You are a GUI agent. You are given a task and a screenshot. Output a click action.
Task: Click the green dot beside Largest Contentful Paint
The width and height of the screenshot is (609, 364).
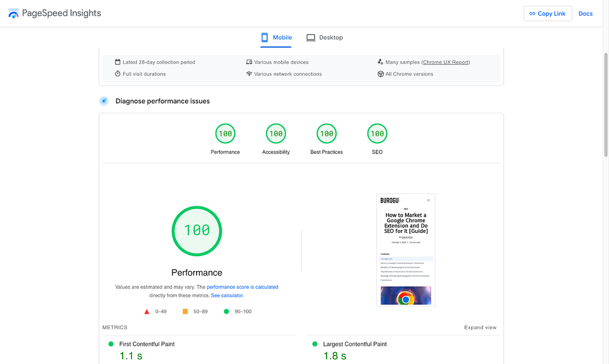coord(315,344)
